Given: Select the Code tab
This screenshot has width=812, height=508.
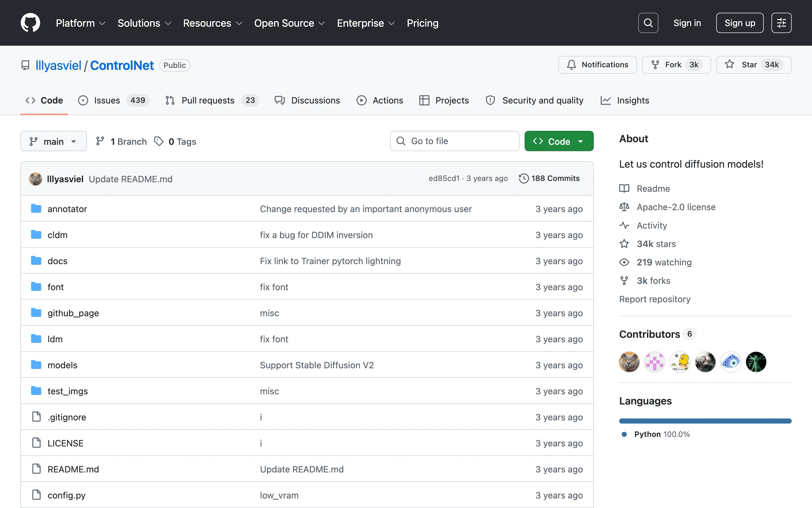Looking at the screenshot, I should pos(44,100).
